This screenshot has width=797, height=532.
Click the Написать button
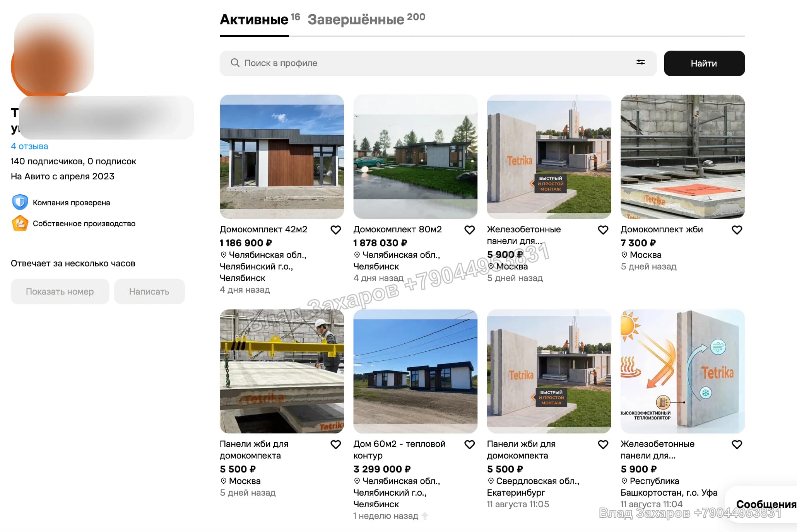click(x=149, y=292)
